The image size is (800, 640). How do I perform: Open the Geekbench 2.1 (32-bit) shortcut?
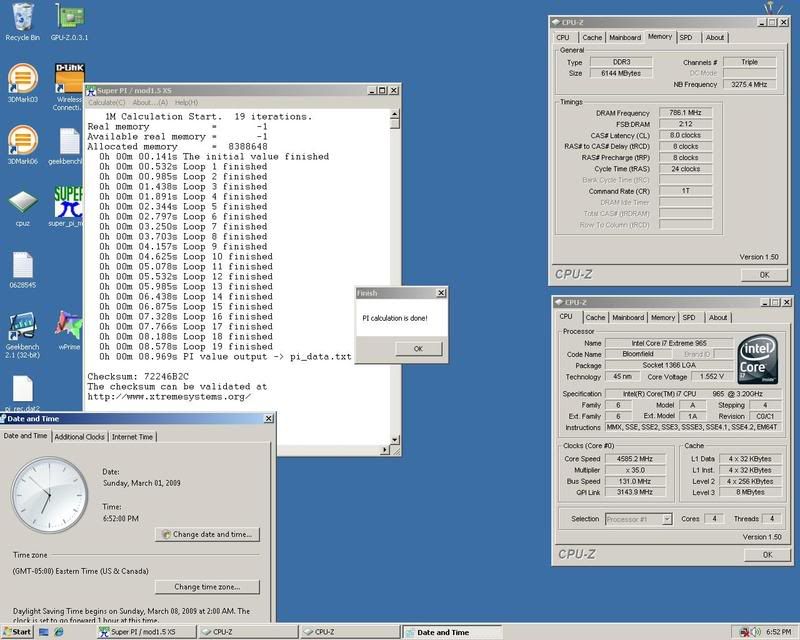(x=22, y=327)
